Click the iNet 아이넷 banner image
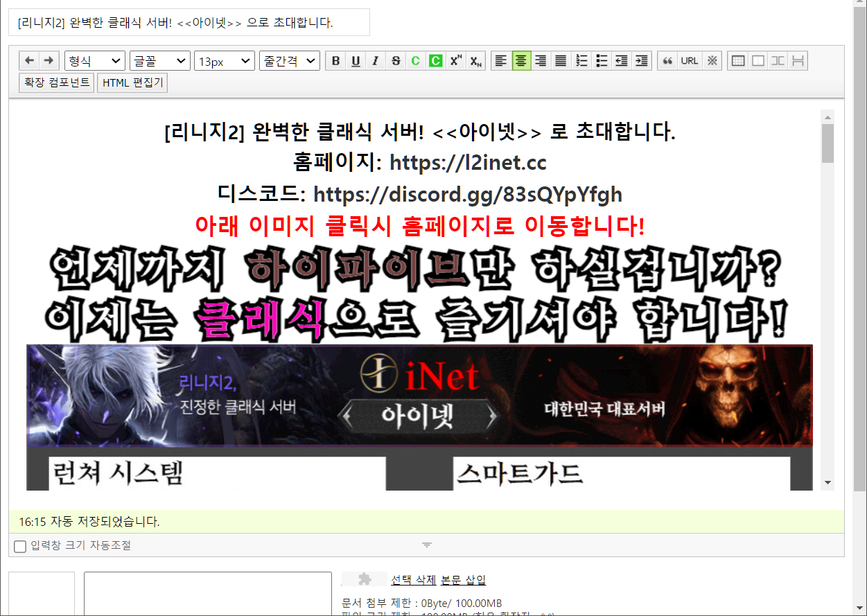The width and height of the screenshot is (867, 616). pyautogui.click(x=419, y=396)
